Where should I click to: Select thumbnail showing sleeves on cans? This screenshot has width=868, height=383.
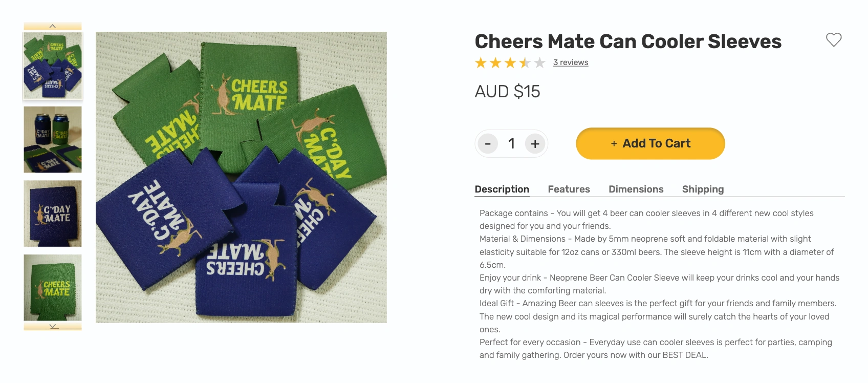pyautogui.click(x=53, y=139)
